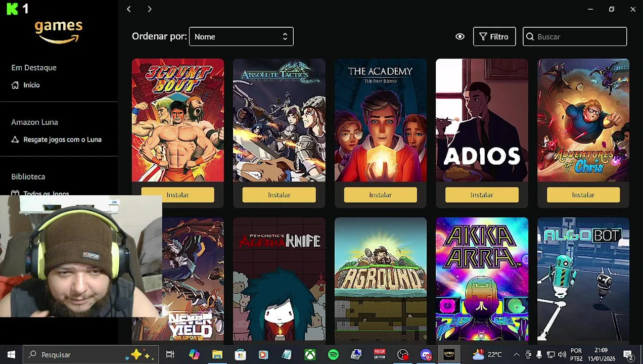Open volume control in system tray
The width and height of the screenshot is (643, 364).
coord(562,354)
